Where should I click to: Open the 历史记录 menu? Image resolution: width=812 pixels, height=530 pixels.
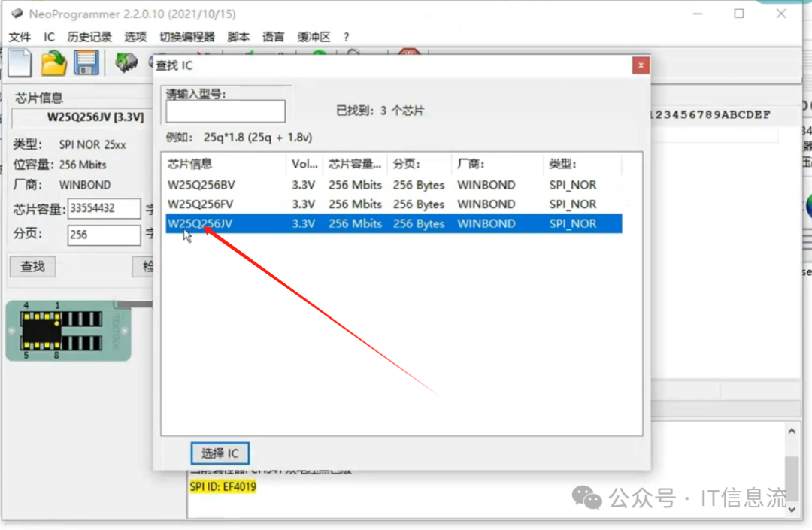89,37
